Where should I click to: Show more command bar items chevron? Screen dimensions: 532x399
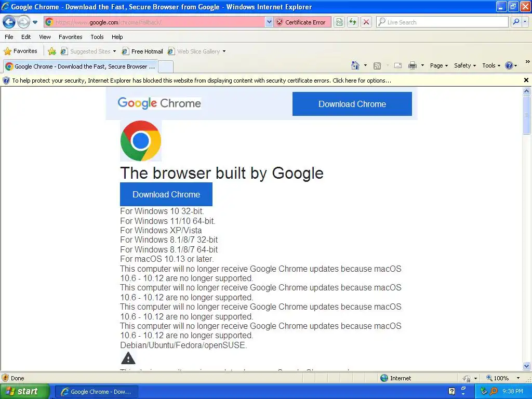(x=527, y=62)
